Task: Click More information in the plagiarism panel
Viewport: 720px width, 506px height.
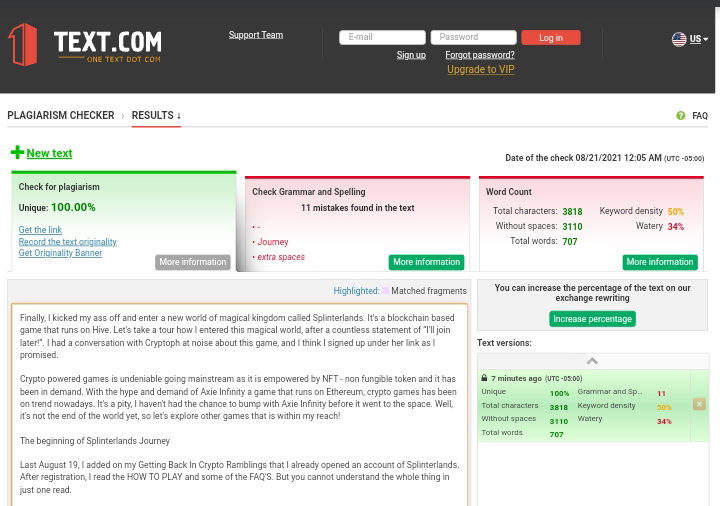Action: [x=192, y=262]
